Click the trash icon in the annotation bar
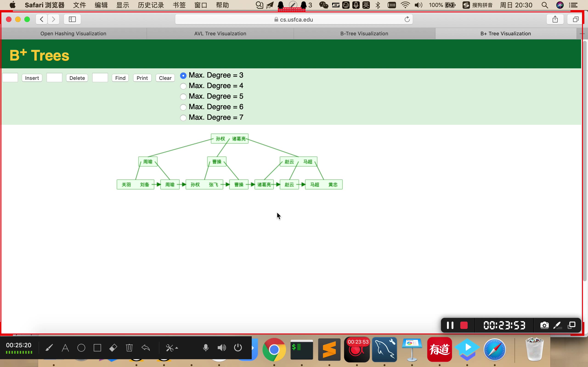 click(x=129, y=348)
